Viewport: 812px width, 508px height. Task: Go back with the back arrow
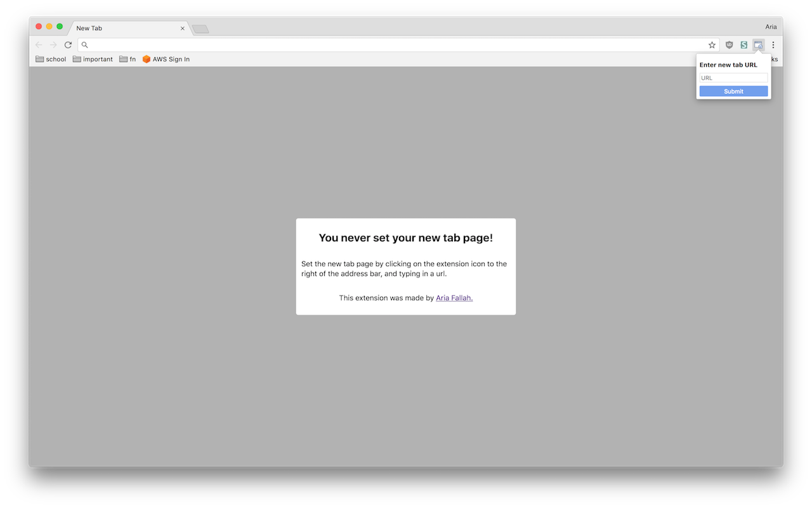tap(39, 45)
